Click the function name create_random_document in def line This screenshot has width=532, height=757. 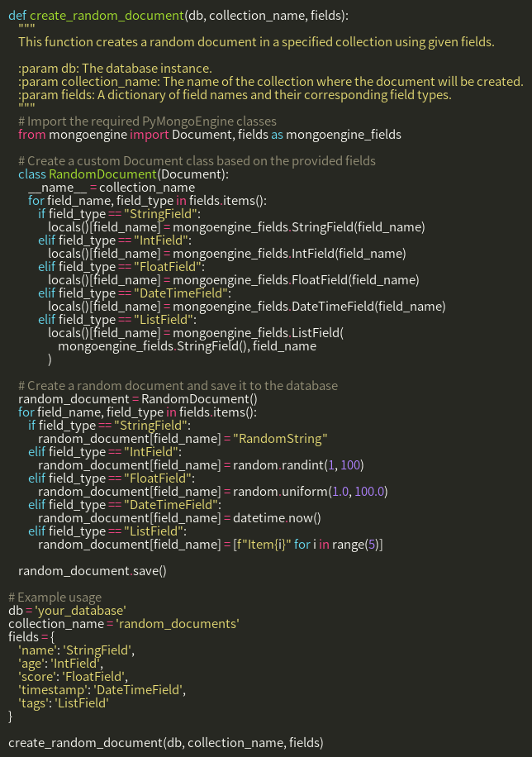107,16
